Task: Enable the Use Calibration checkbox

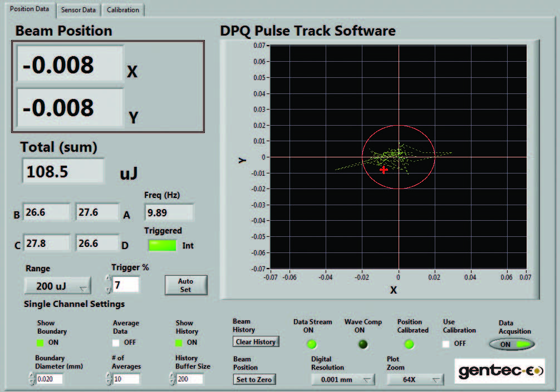Action: tap(446, 344)
